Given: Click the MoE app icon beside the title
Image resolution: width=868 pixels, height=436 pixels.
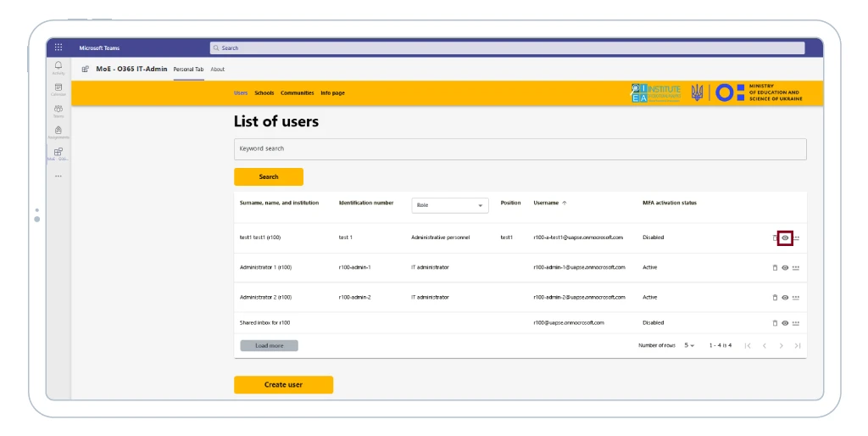Looking at the screenshot, I should point(86,70).
